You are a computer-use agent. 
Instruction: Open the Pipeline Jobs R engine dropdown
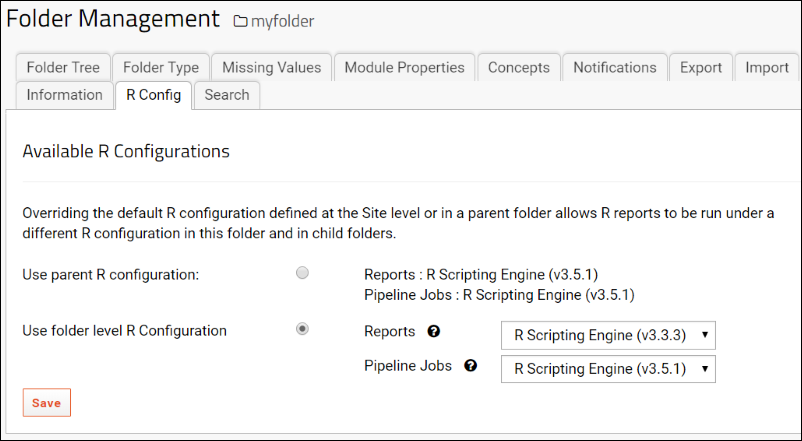(608, 368)
